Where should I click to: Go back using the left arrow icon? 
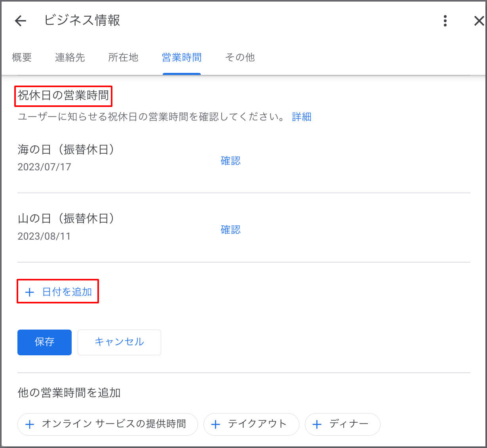[x=20, y=21]
